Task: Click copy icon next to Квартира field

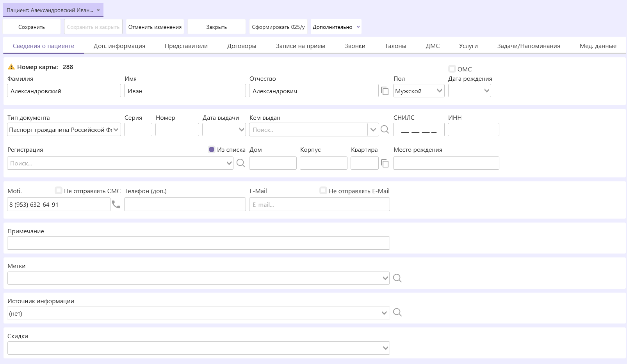Action: [x=385, y=163]
